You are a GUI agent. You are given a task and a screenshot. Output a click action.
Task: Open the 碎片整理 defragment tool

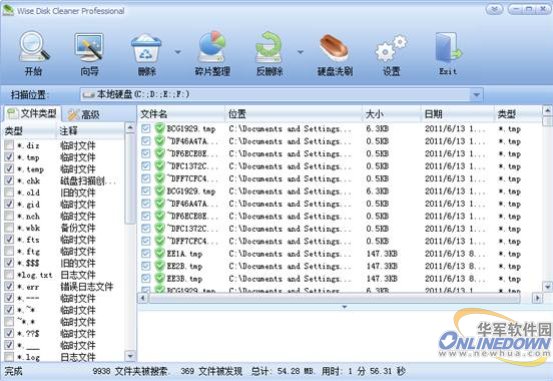(212, 47)
